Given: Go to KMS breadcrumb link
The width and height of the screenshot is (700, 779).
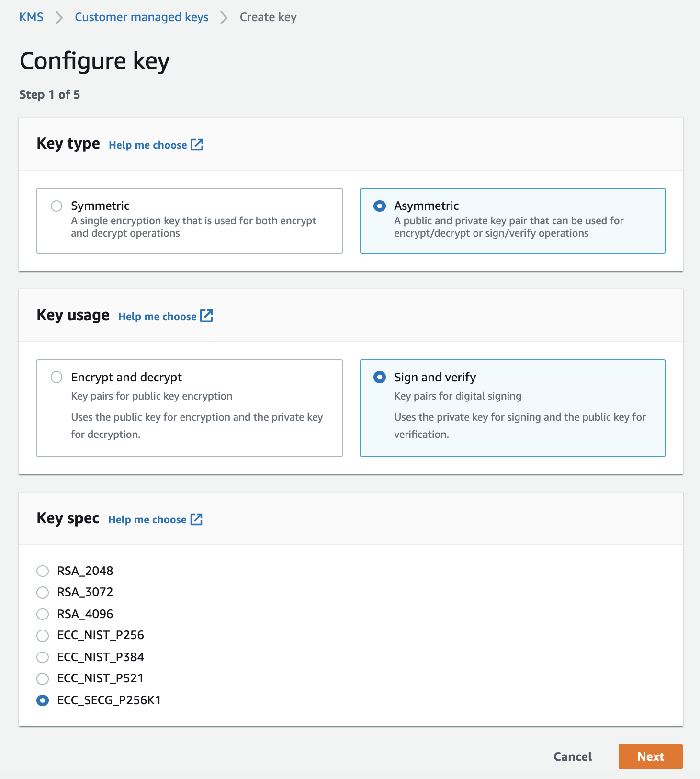Looking at the screenshot, I should pyautogui.click(x=31, y=17).
